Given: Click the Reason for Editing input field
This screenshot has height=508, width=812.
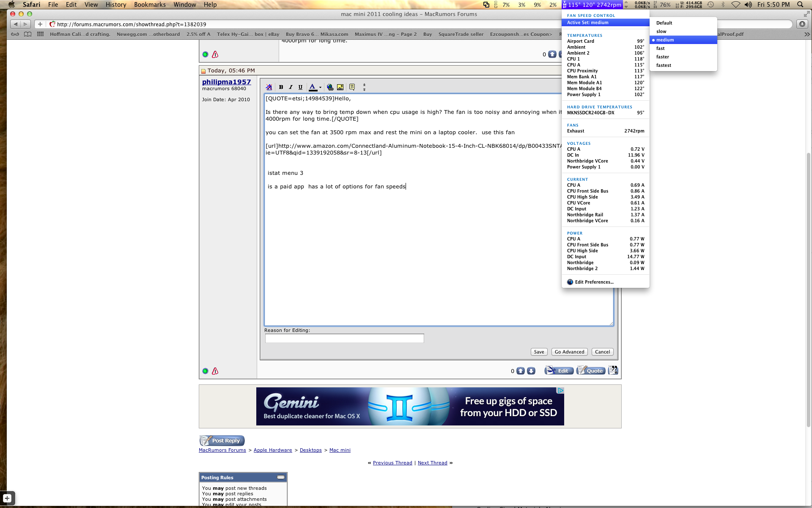Looking at the screenshot, I should (x=344, y=338).
